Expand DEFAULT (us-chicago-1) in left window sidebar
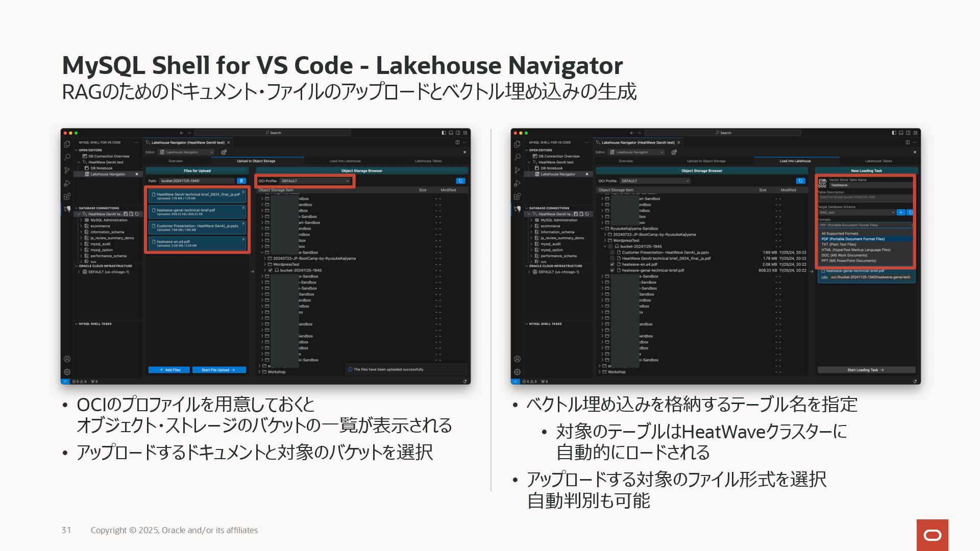This screenshot has width=980, height=551. pyautogui.click(x=79, y=272)
